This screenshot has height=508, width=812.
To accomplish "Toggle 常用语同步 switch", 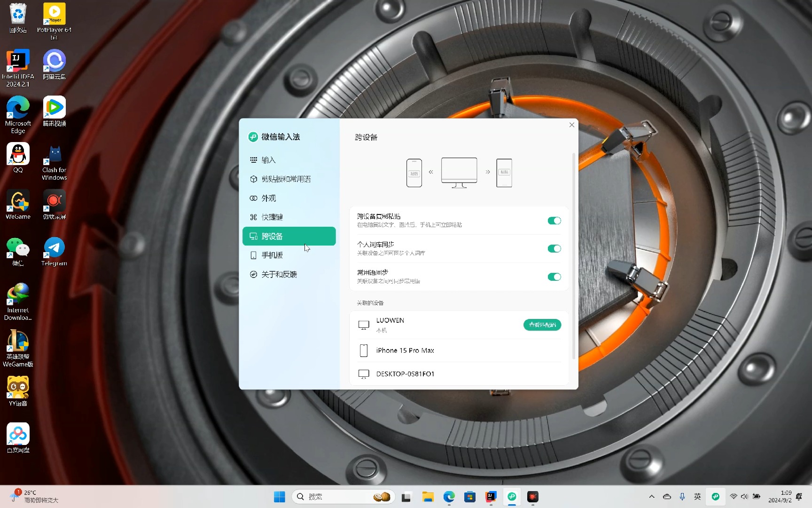I will 554,277.
